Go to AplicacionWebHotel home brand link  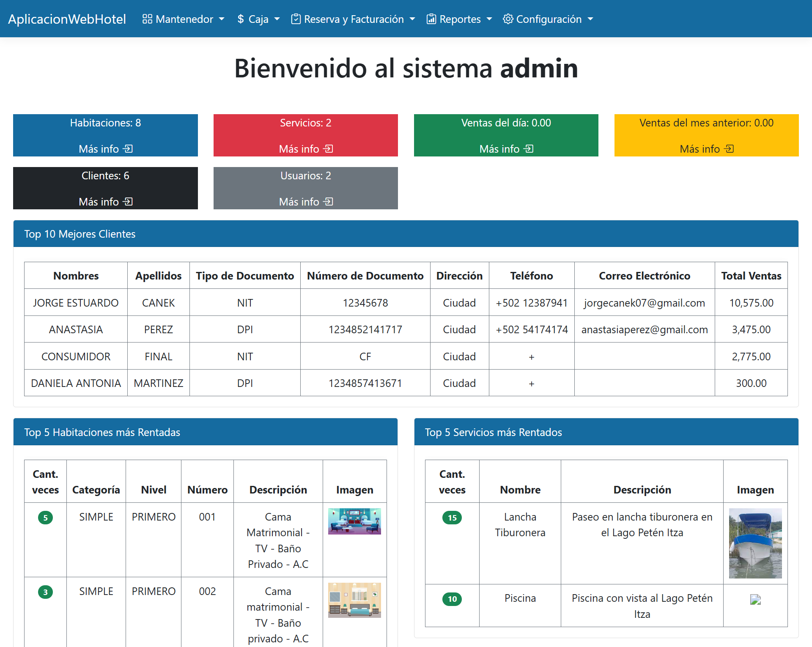click(x=67, y=19)
